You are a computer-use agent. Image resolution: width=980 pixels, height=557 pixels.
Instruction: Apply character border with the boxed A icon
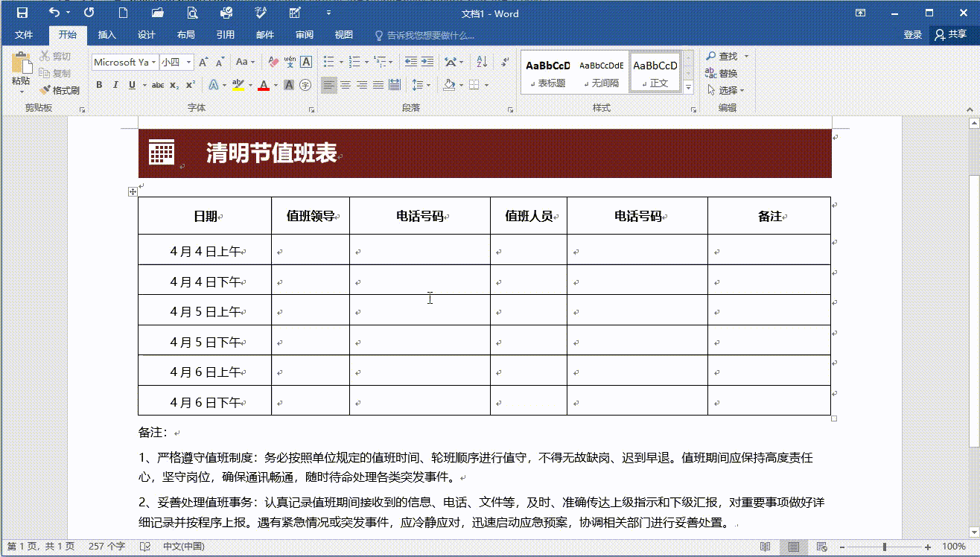click(x=306, y=62)
